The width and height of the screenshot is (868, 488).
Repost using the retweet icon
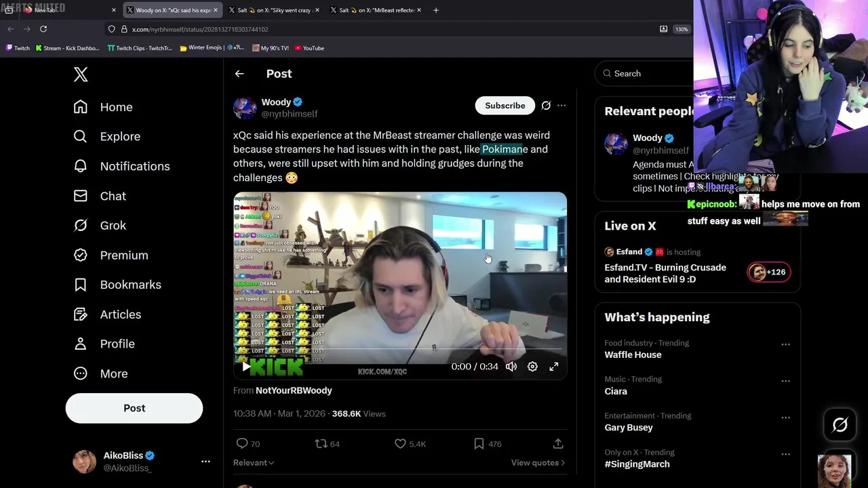click(x=321, y=443)
